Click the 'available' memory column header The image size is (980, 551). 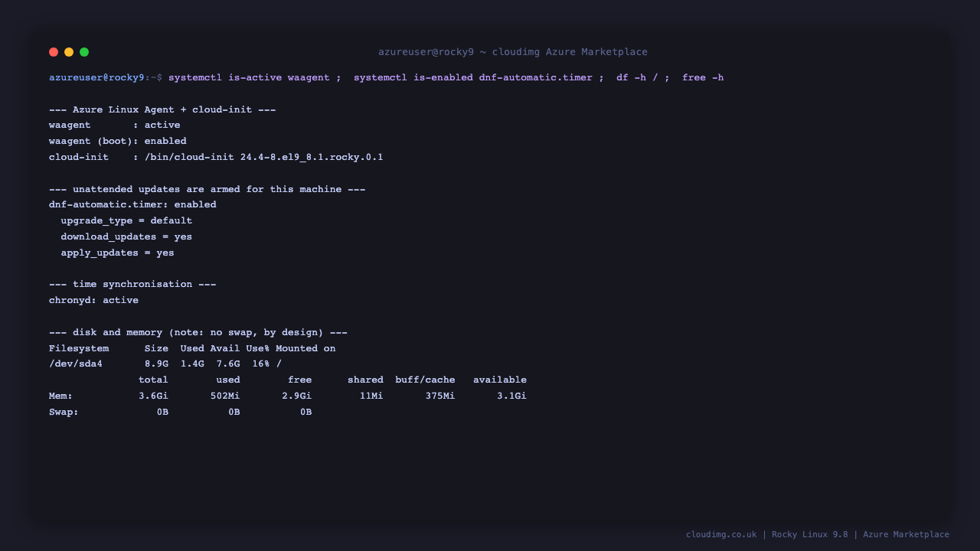[x=500, y=380]
